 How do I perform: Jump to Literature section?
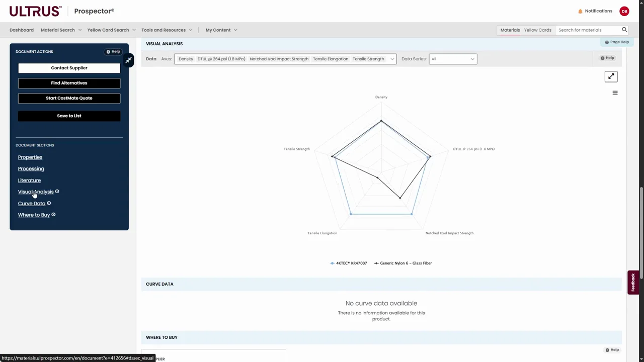pos(29,180)
